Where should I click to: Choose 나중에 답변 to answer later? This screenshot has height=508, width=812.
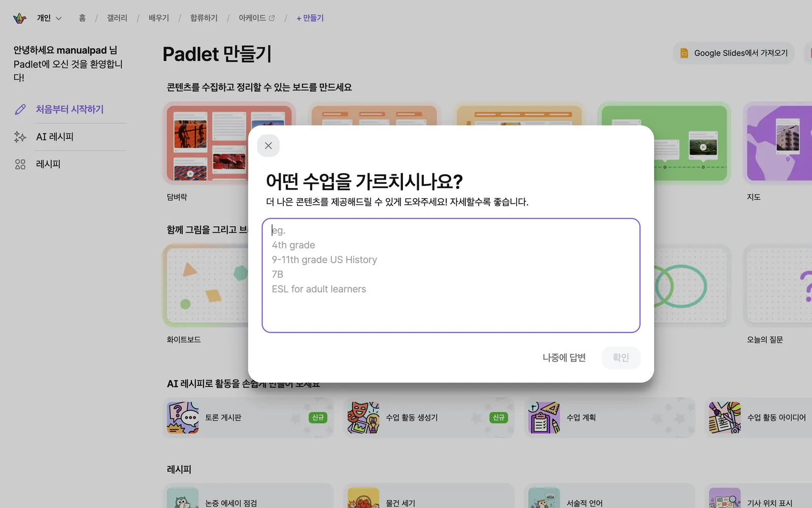(564, 358)
